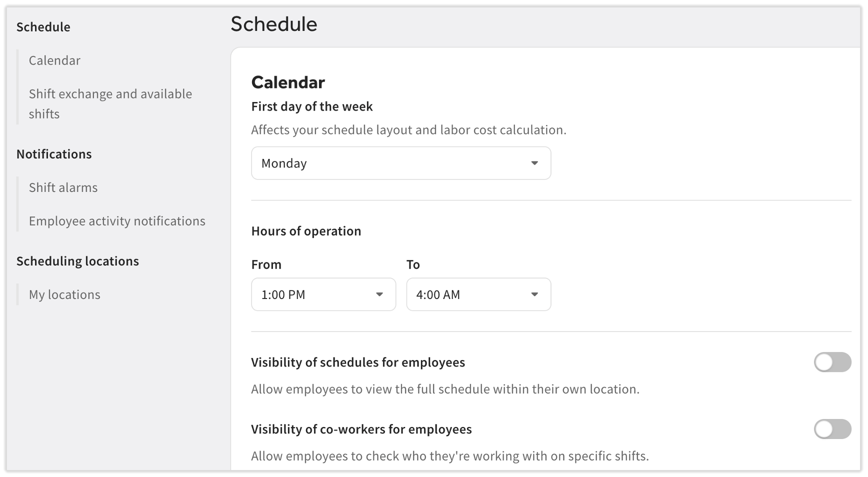Click the Notifications sidebar section heading

(x=54, y=154)
